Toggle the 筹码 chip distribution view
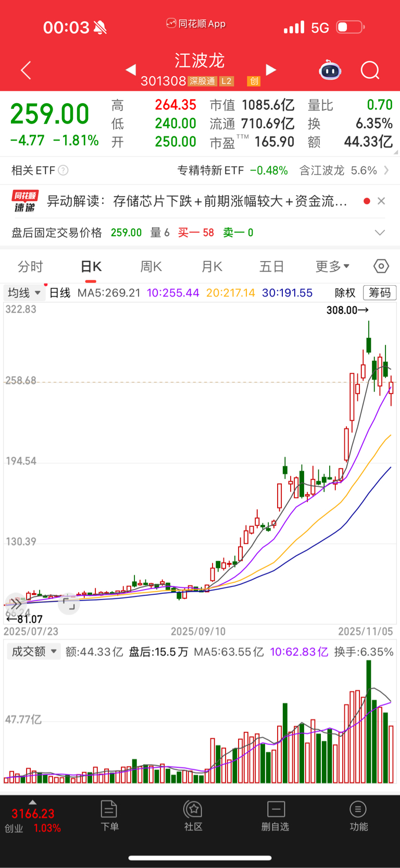Image resolution: width=400 pixels, height=868 pixels. 380,292
